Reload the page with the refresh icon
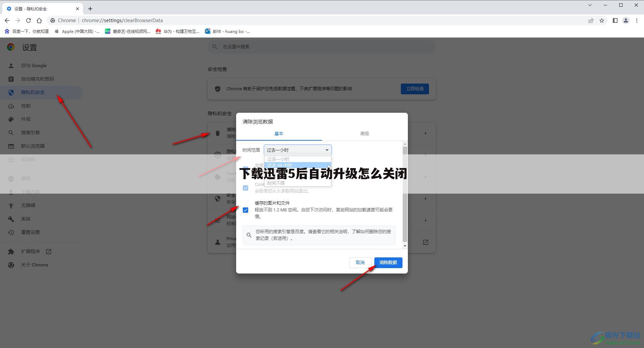Image resolution: width=644 pixels, height=348 pixels. click(x=29, y=20)
